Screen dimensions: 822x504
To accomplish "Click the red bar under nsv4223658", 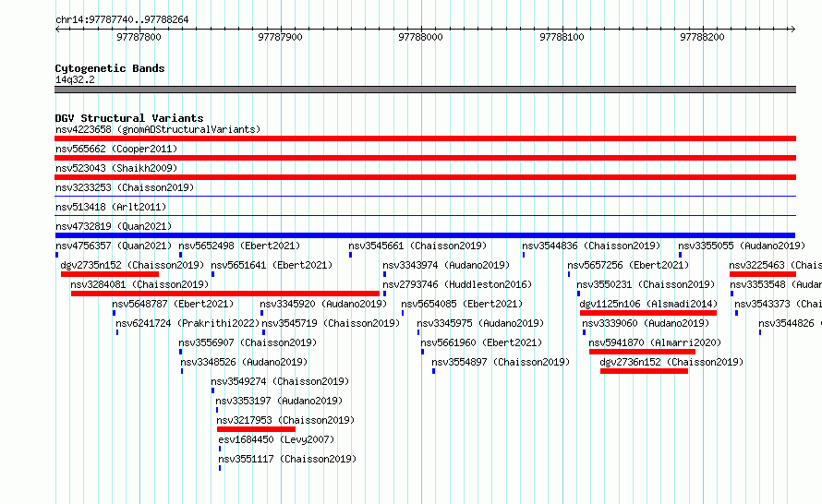I will click(x=425, y=138).
